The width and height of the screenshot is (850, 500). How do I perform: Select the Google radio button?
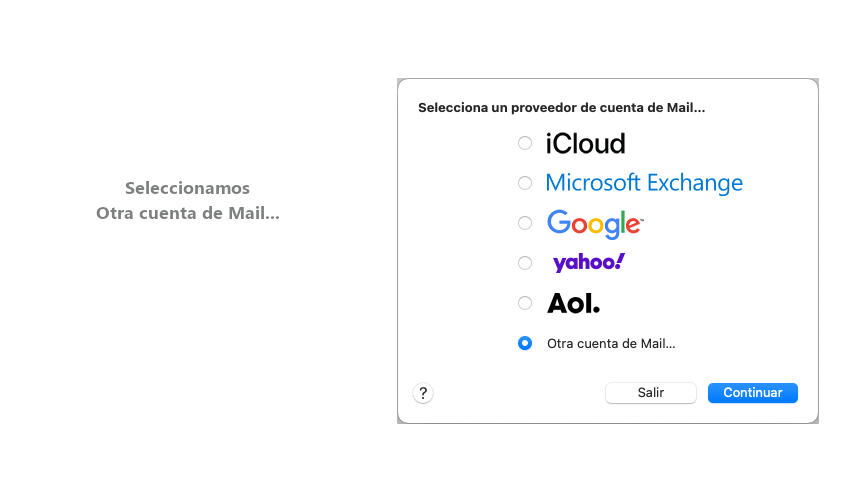click(x=525, y=223)
